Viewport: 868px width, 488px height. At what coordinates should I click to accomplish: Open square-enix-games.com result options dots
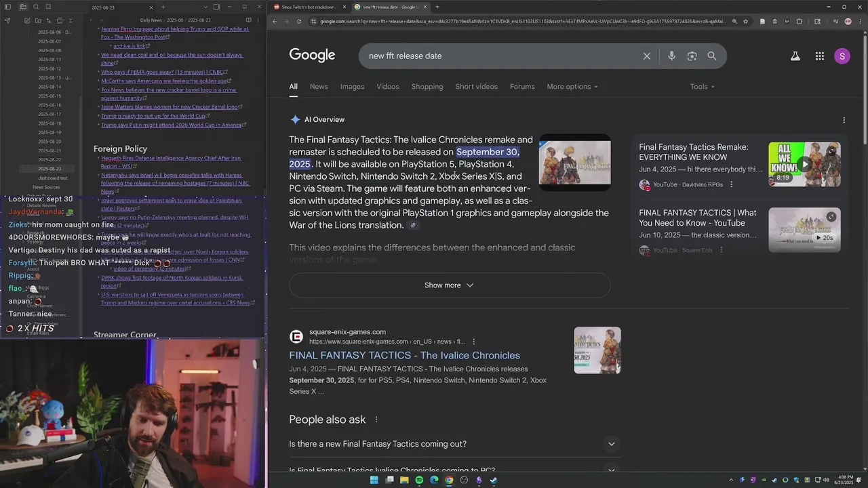click(x=474, y=342)
